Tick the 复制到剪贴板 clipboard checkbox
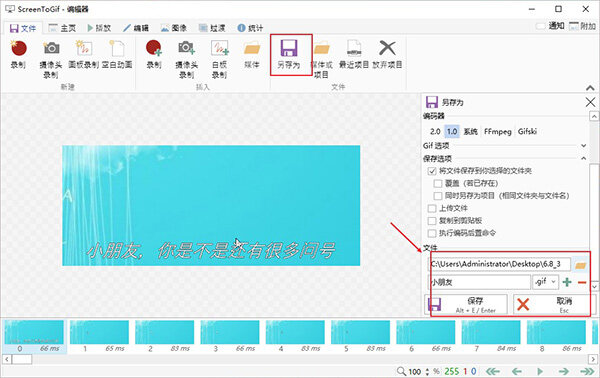Screen dimensions: 600x378 432,221
